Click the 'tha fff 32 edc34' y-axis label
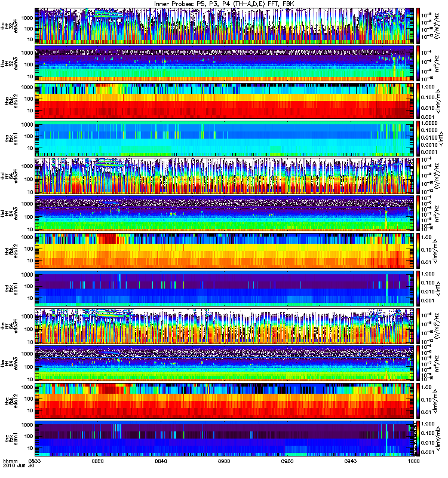Viewport: 448px width, 478px height. pos(9,25)
